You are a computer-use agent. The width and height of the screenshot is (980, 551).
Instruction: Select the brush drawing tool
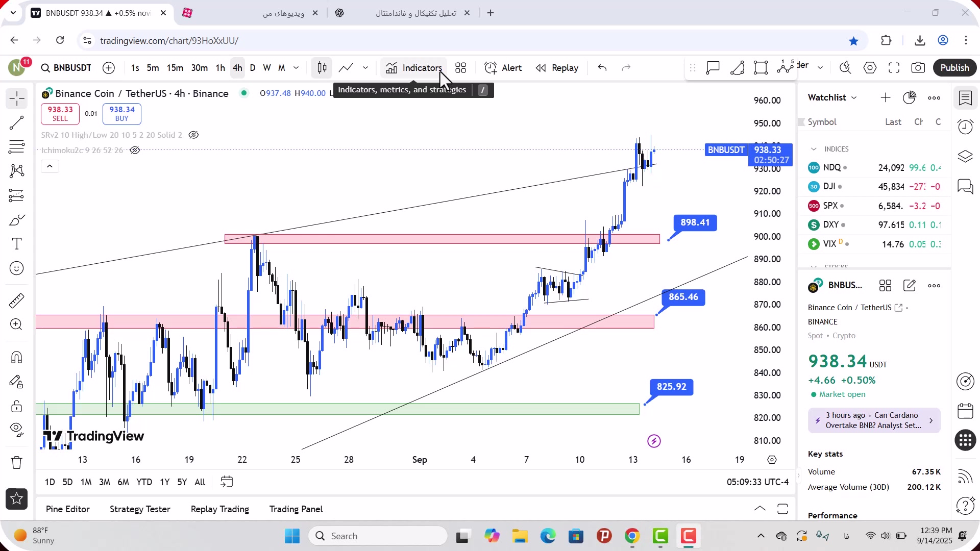click(17, 220)
